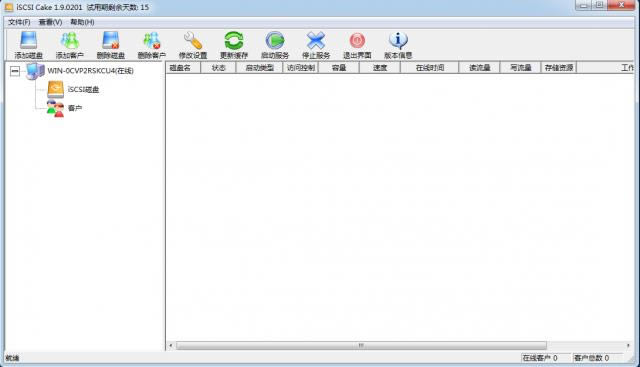This screenshot has height=367, width=640.
Task: Stop the service with 停止服务 X icon
Action: coord(316,40)
